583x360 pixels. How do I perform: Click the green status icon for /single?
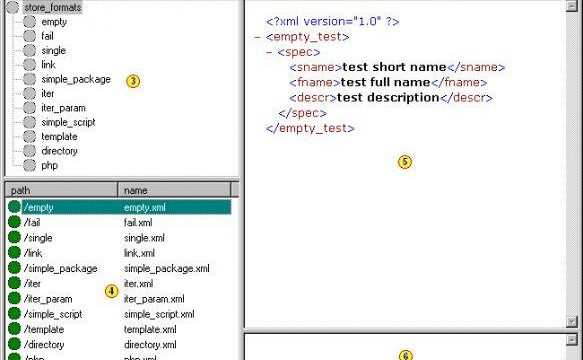[x=14, y=237]
